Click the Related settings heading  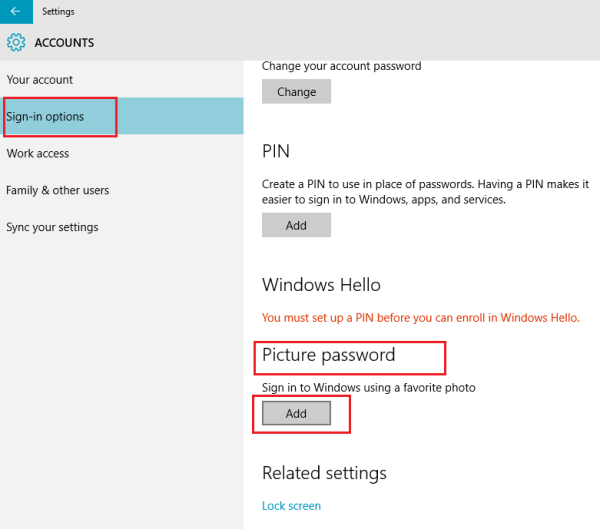click(324, 473)
